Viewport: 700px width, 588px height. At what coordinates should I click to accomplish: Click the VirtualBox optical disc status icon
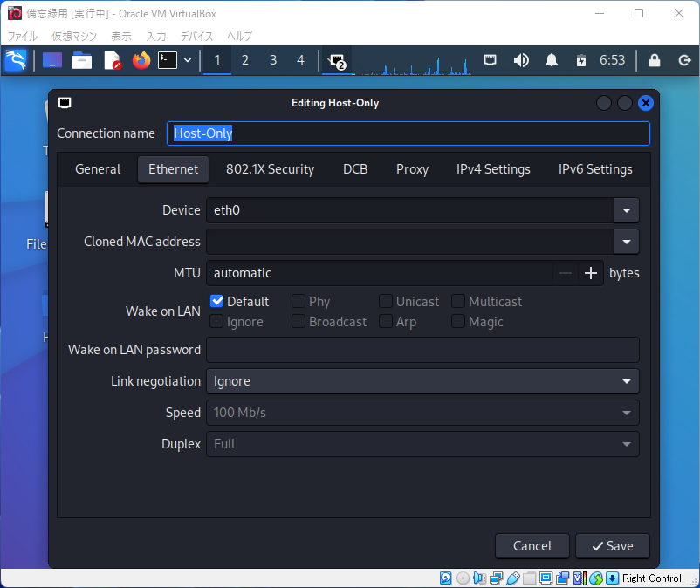tap(463, 578)
